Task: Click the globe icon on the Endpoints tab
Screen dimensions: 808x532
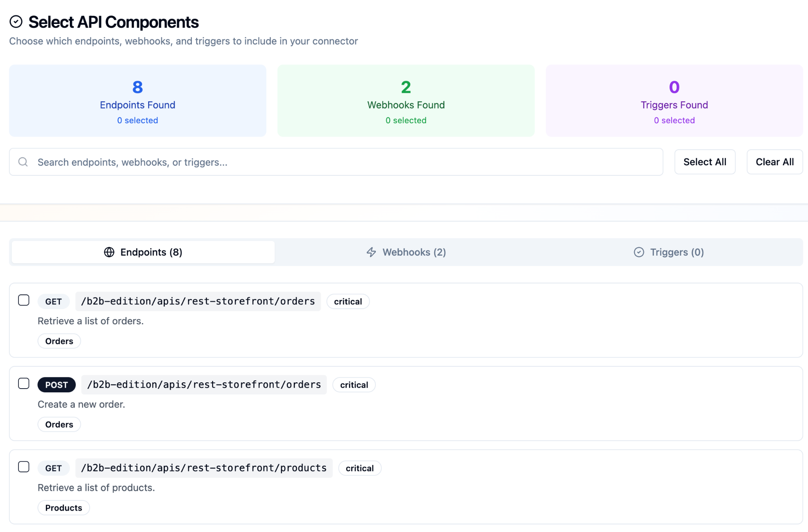Action: (x=109, y=252)
